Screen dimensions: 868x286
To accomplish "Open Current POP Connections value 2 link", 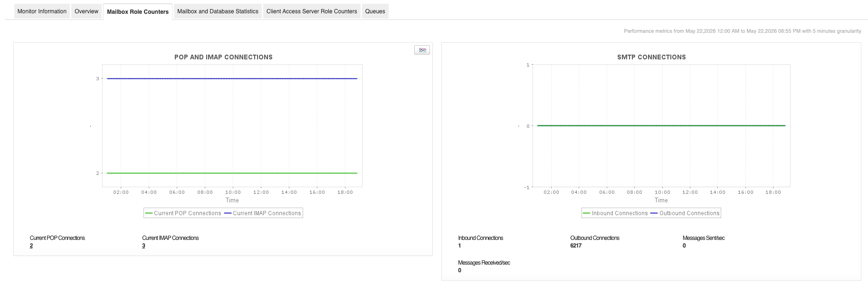I will 31,246.
